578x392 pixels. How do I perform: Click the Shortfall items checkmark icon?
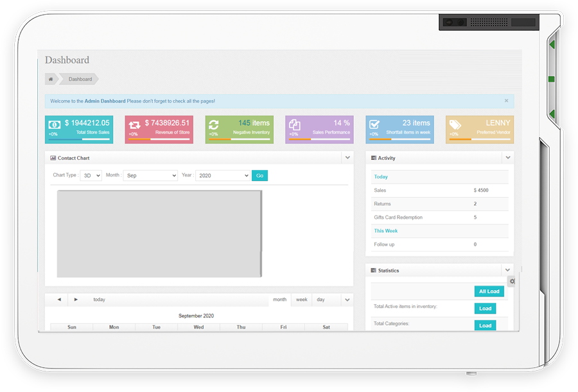374,124
